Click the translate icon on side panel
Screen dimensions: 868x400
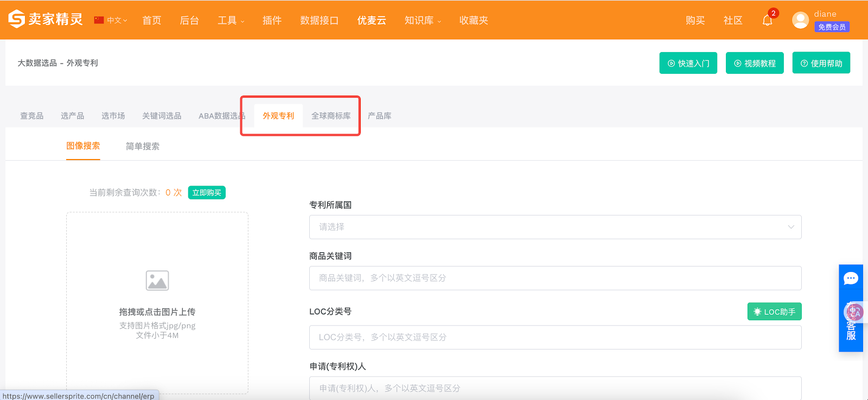pyautogui.click(x=853, y=312)
